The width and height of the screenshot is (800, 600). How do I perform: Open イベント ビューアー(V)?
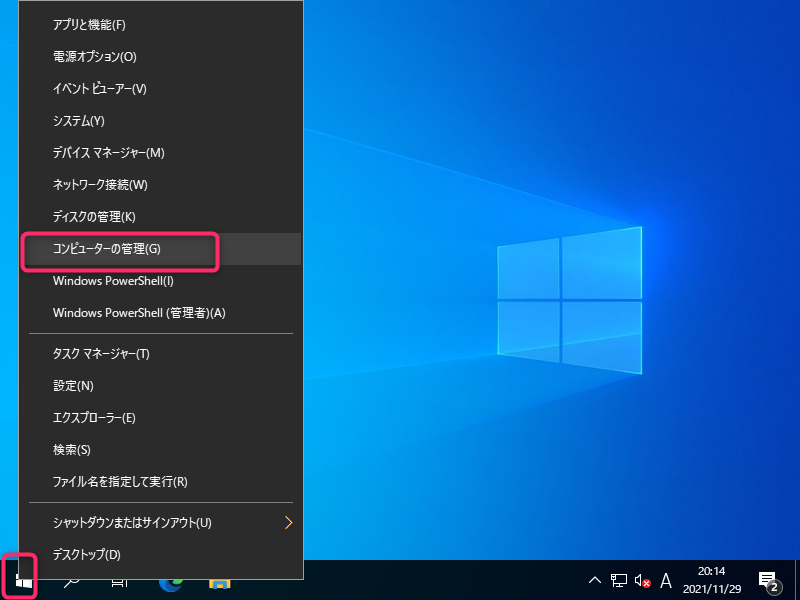tap(161, 89)
